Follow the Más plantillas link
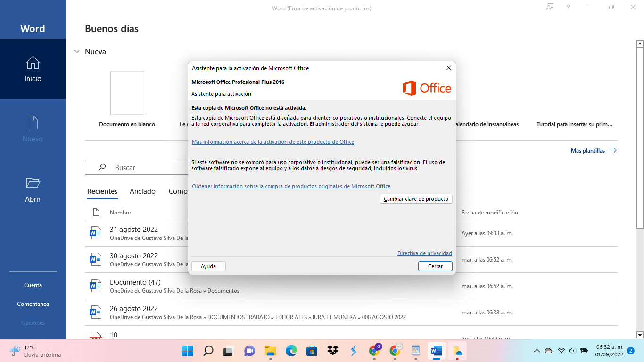 [594, 151]
